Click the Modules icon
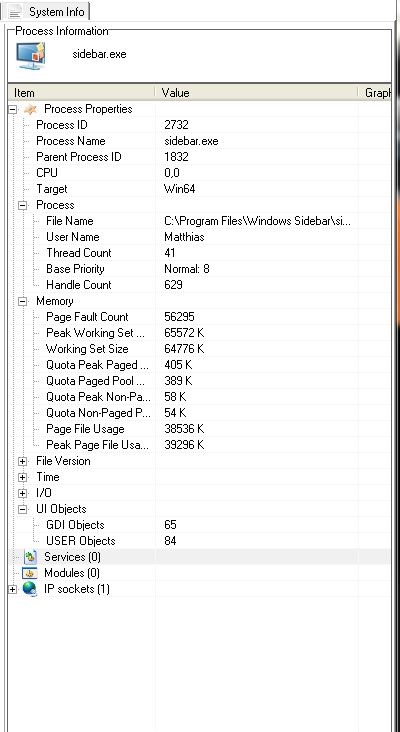The image size is (400, 732). click(x=30, y=573)
